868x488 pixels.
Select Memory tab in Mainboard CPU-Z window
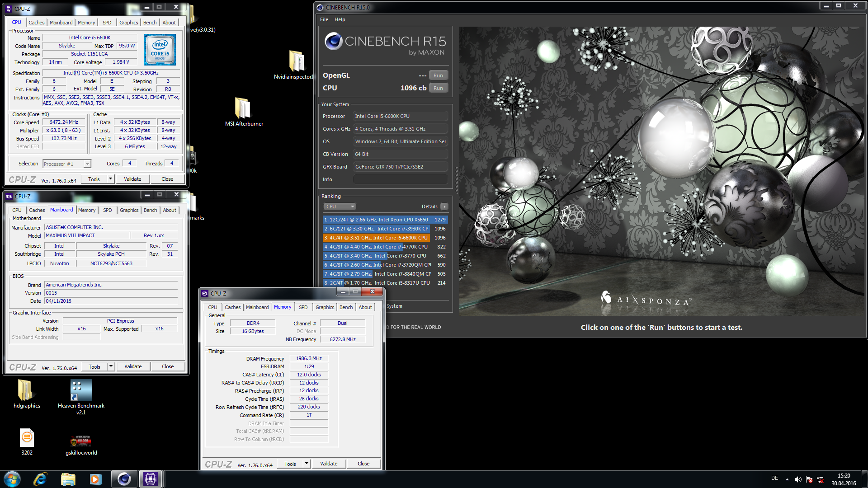[87, 210]
